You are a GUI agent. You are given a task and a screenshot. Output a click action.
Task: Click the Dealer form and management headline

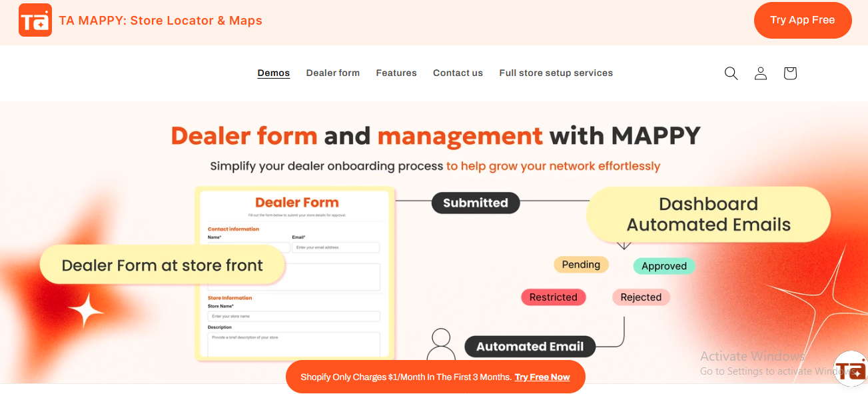pos(436,136)
